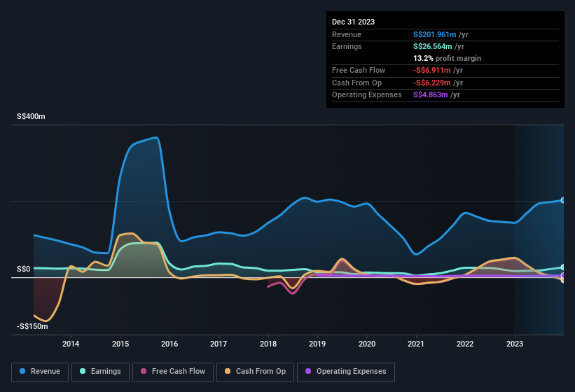The image size is (575, 392).
Task: Click the 2014 x-axis label
Action: click(x=71, y=344)
